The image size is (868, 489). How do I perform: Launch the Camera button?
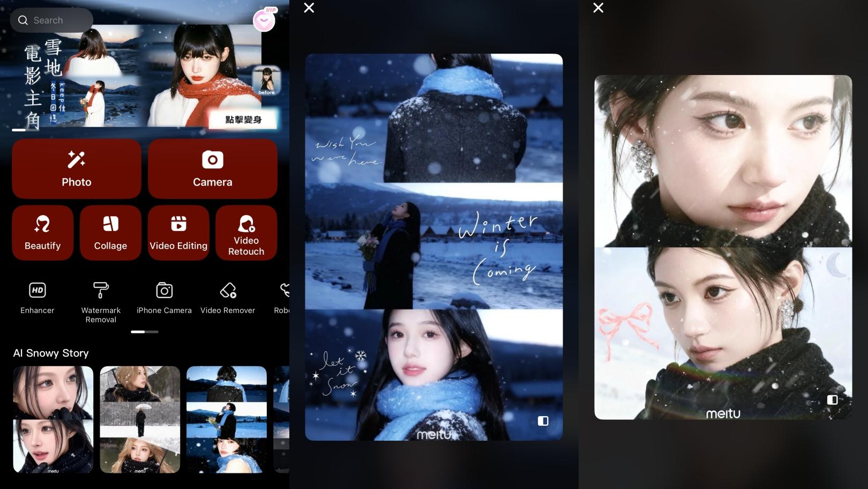tap(212, 169)
